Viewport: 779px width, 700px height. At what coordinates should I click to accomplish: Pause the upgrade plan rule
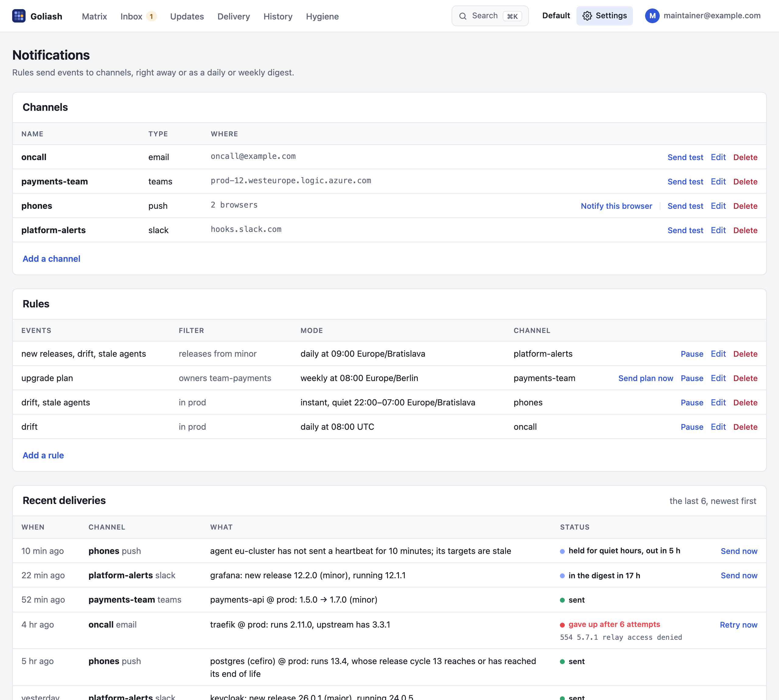point(692,378)
